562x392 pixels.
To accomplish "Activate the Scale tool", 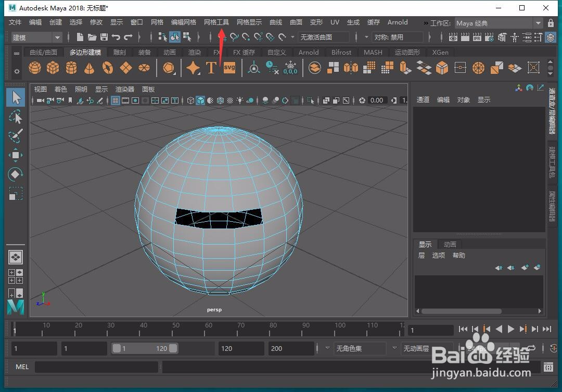I will 16,194.
